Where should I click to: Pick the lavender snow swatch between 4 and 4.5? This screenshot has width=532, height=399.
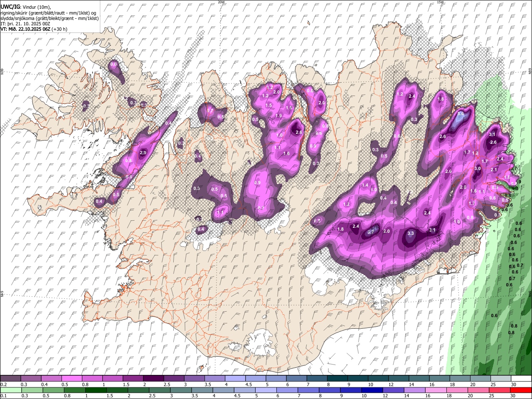(234, 378)
